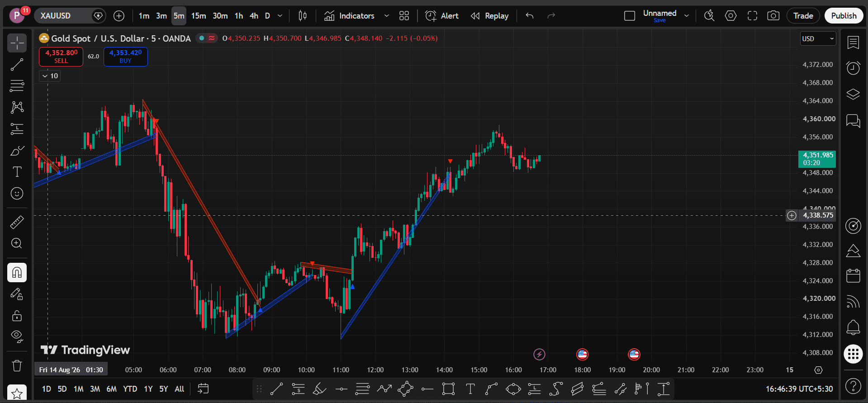Open the Unnamed layout menu chevron
868x403 pixels.
(x=687, y=16)
